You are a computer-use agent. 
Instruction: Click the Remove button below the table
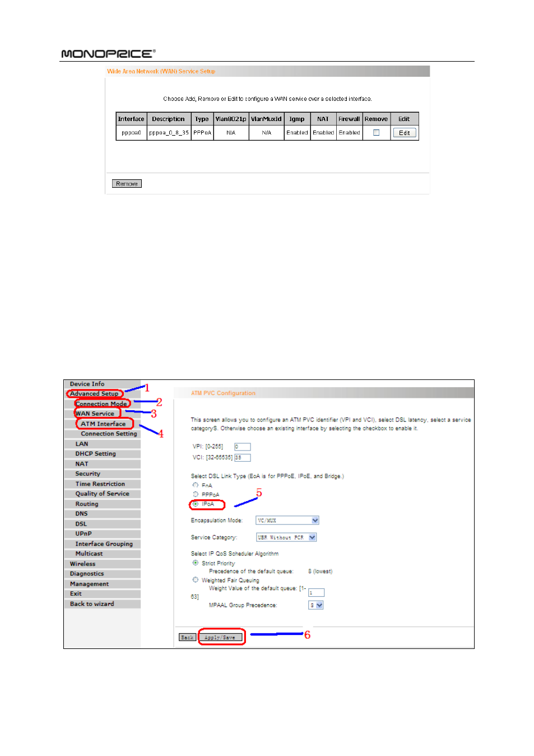click(127, 184)
